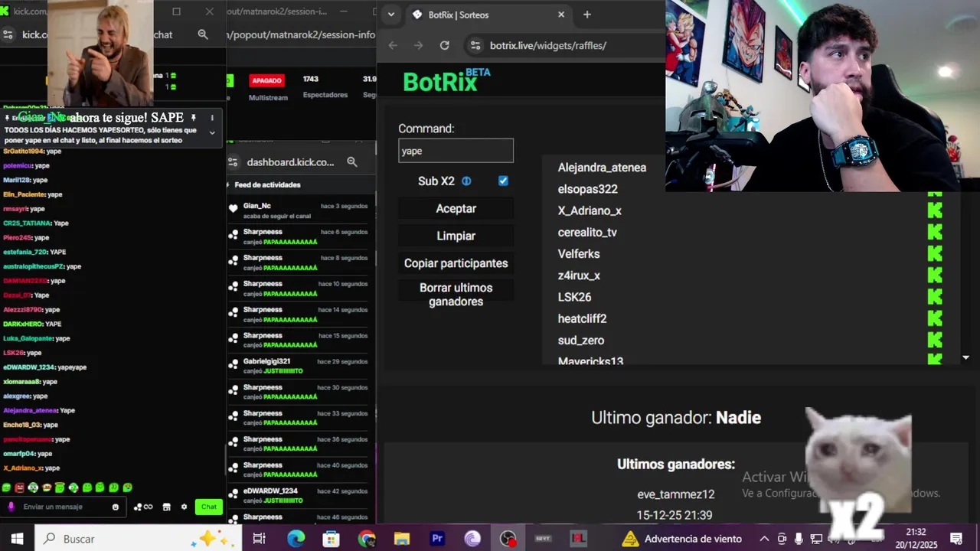Show hidden system tray icons

coord(764,539)
